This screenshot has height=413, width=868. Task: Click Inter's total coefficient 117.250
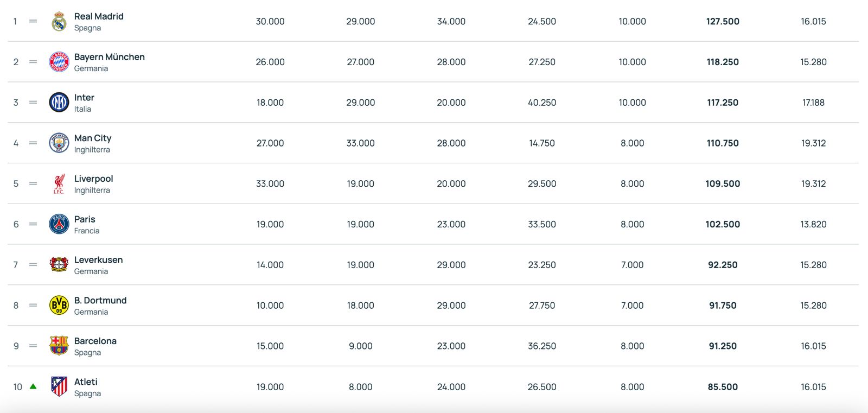click(x=723, y=103)
